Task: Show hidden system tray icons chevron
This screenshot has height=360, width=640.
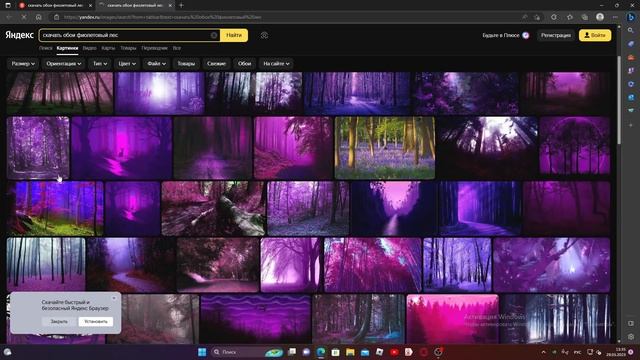Action: coord(543,352)
